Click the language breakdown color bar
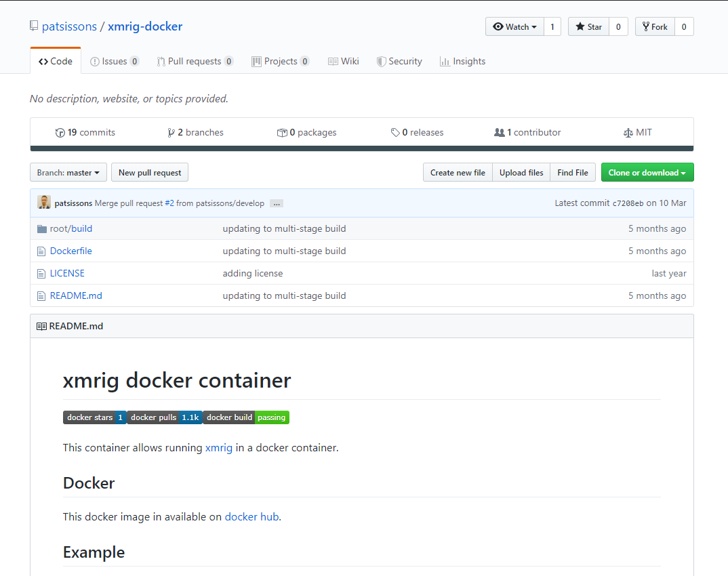Screen dimensions: 728x576 [x=362, y=148]
